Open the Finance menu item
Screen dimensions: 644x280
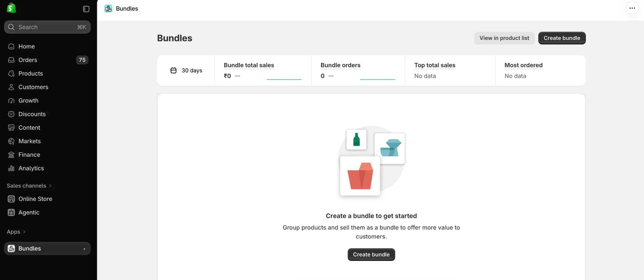[x=47, y=155]
